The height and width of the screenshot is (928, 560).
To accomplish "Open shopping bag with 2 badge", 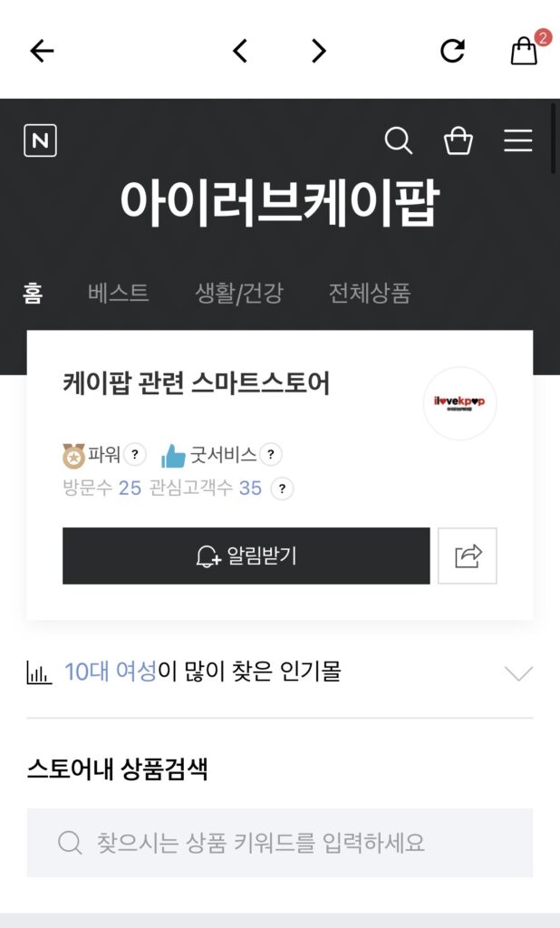I will (526, 49).
